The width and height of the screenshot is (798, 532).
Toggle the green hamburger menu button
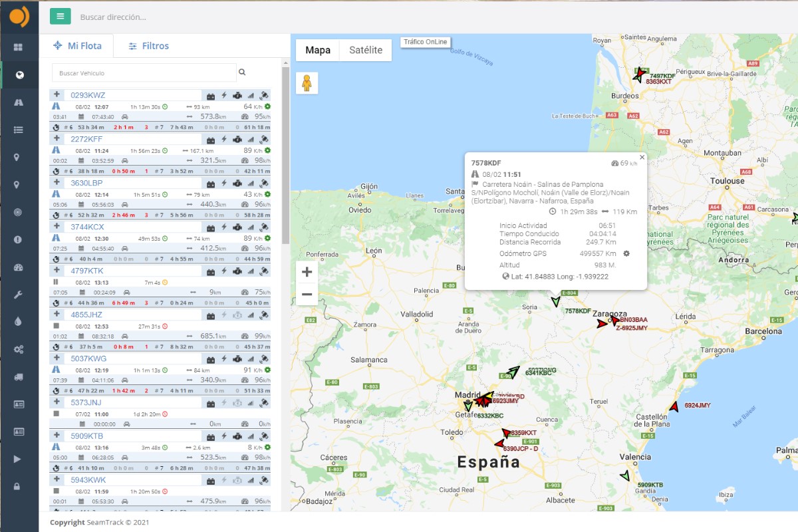click(60, 17)
